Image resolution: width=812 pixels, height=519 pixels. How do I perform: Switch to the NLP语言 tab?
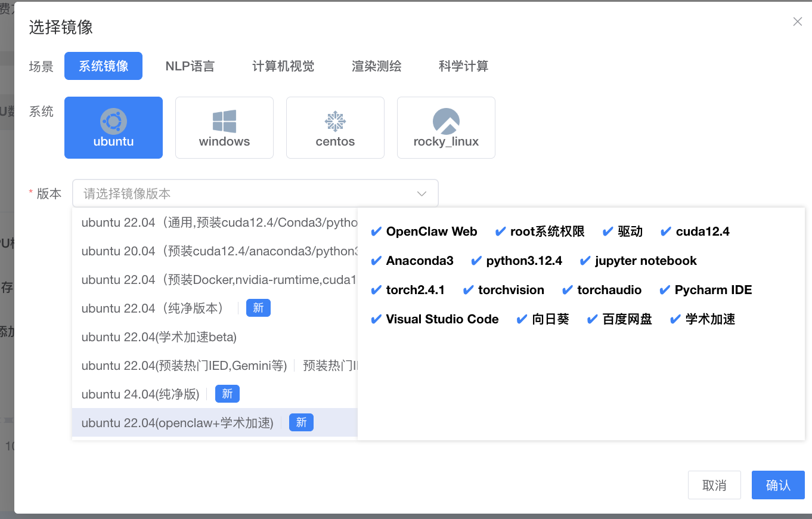[191, 66]
